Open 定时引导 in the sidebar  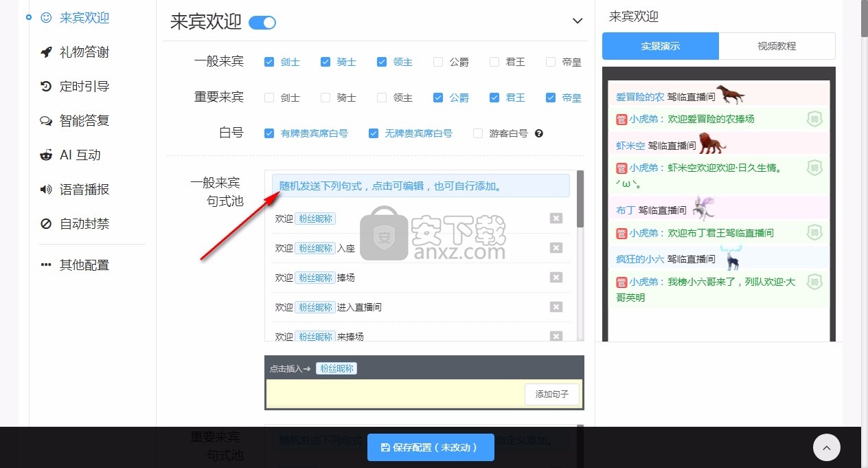84,87
